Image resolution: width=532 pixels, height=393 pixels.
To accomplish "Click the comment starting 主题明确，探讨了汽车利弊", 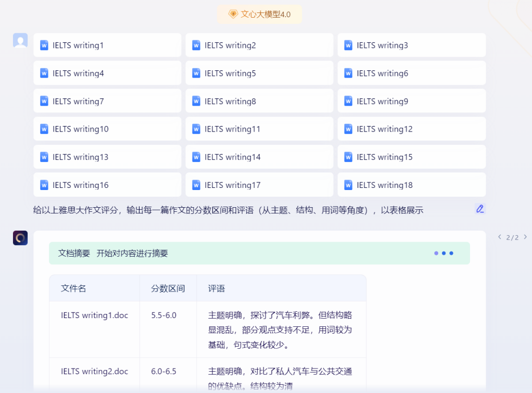I will point(280,330).
